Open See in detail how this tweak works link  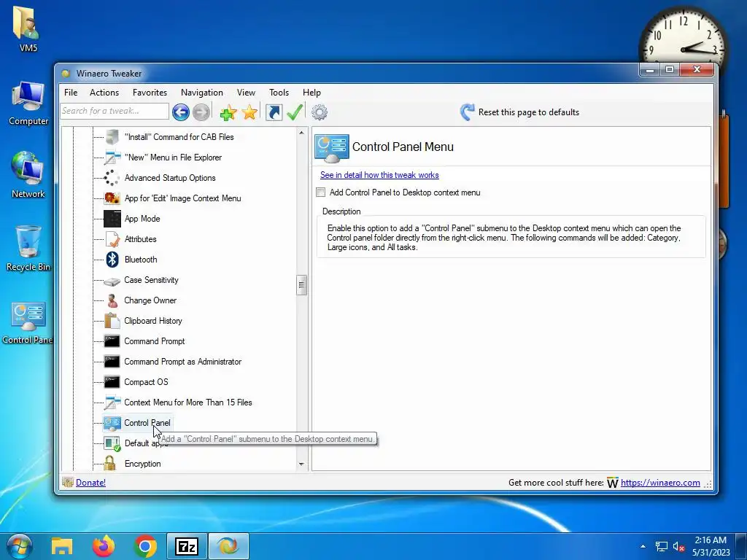(x=379, y=175)
